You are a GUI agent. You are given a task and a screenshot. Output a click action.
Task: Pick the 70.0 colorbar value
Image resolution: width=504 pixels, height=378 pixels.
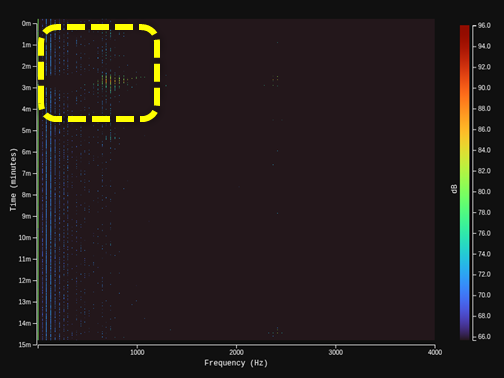coord(484,295)
